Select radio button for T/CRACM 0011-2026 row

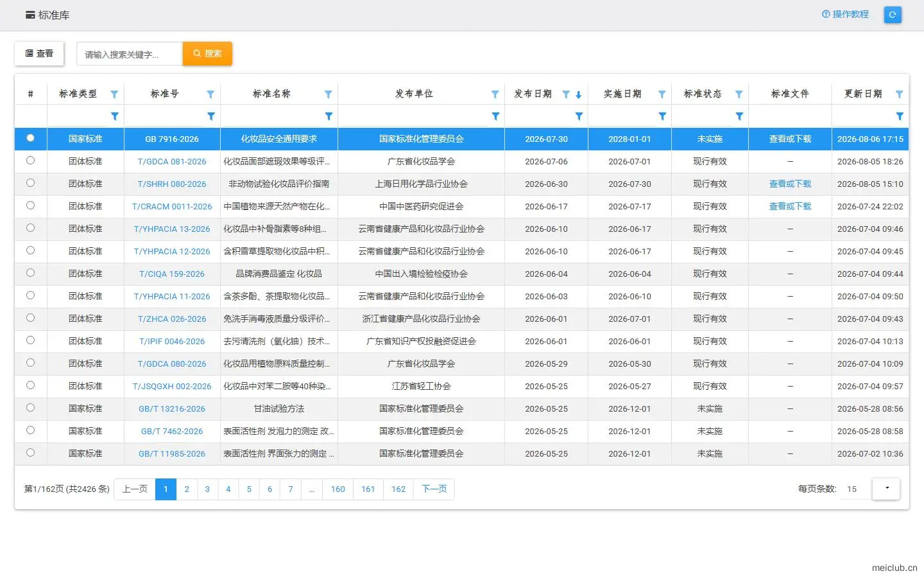[30, 206]
